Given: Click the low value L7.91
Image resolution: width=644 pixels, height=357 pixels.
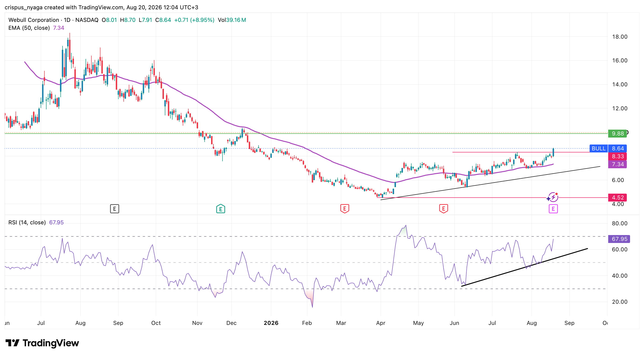Looking at the screenshot, I should coord(146,20).
